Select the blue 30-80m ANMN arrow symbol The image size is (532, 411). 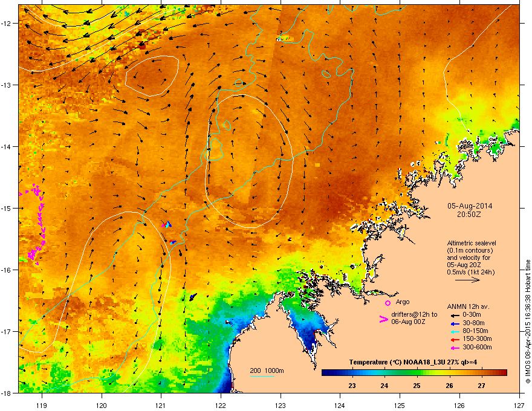coord(455,323)
